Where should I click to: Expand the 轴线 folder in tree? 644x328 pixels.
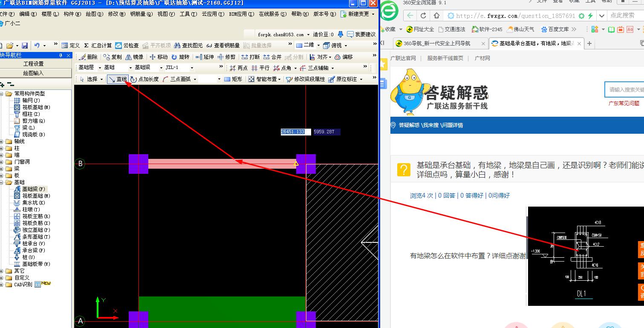point(2,141)
